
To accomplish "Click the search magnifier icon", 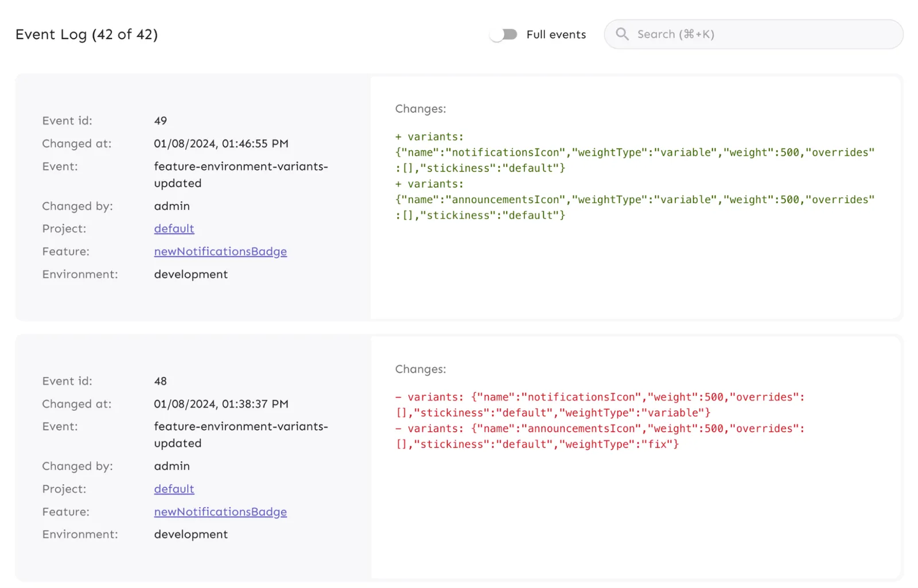I will (x=622, y=34).
